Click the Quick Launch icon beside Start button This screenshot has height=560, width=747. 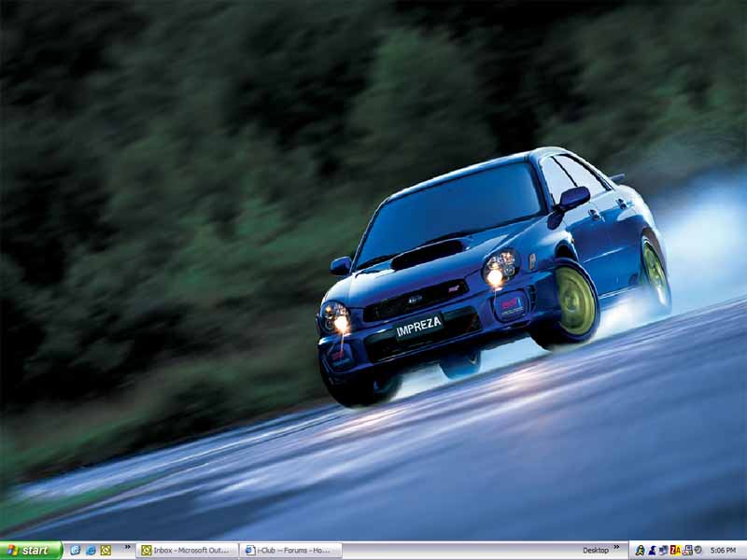click(x=76, y=551)
